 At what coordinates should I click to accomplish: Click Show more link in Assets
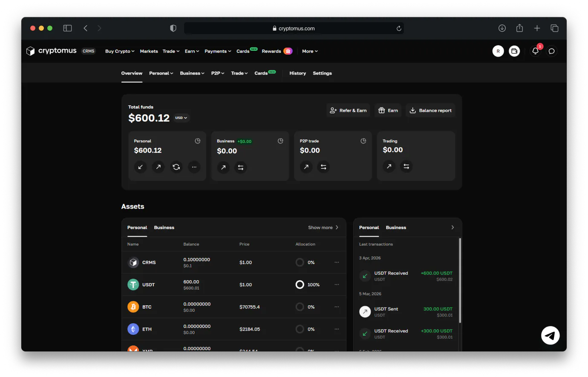(x=323, y=227)
